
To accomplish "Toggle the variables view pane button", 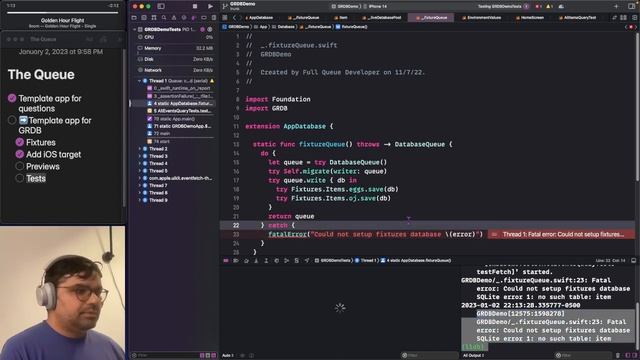I will (628, 356).
